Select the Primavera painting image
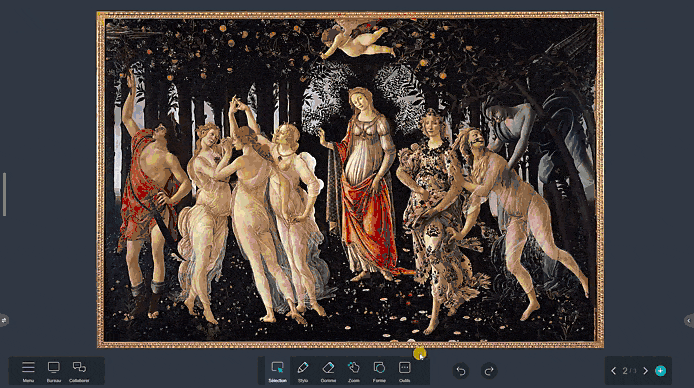This screenshot has height=388, width=694. pos(351,180)
